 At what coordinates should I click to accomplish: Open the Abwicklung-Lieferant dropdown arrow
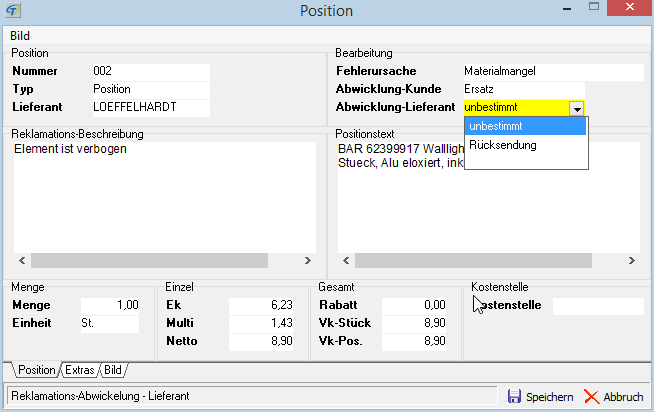[576, 108]
